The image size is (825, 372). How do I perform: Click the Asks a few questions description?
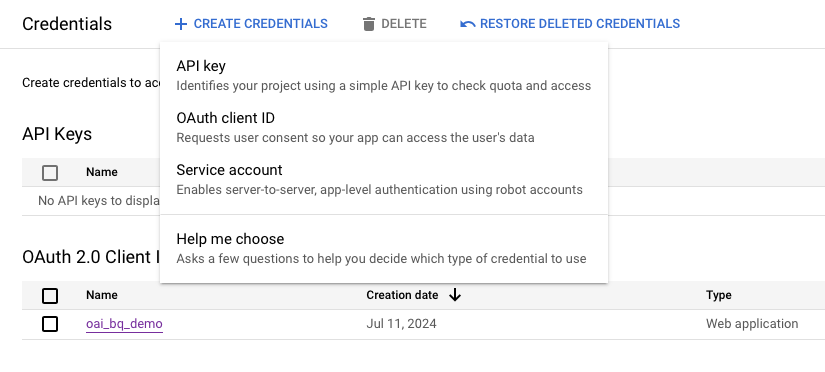381,259
